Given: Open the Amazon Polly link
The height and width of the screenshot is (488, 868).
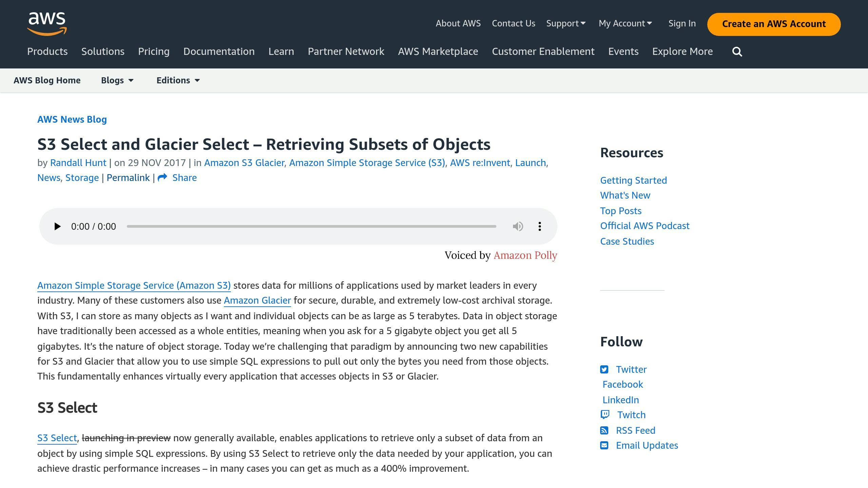Looking at the screenshot, I should click(x=525, y=255).
